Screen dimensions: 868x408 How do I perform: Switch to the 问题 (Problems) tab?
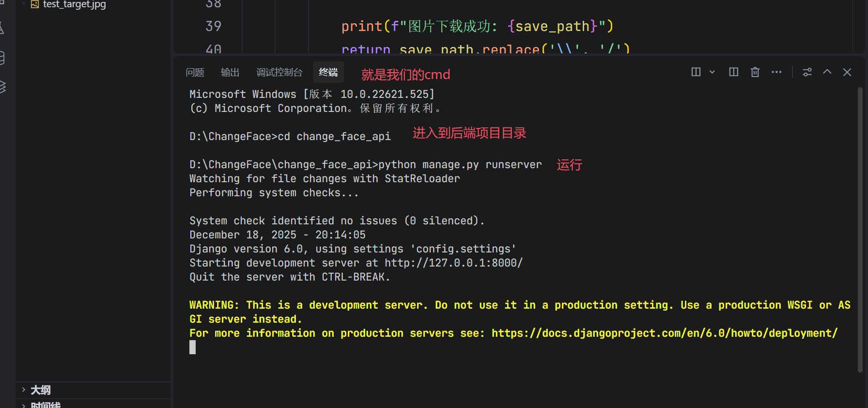[x=195, y=72]
